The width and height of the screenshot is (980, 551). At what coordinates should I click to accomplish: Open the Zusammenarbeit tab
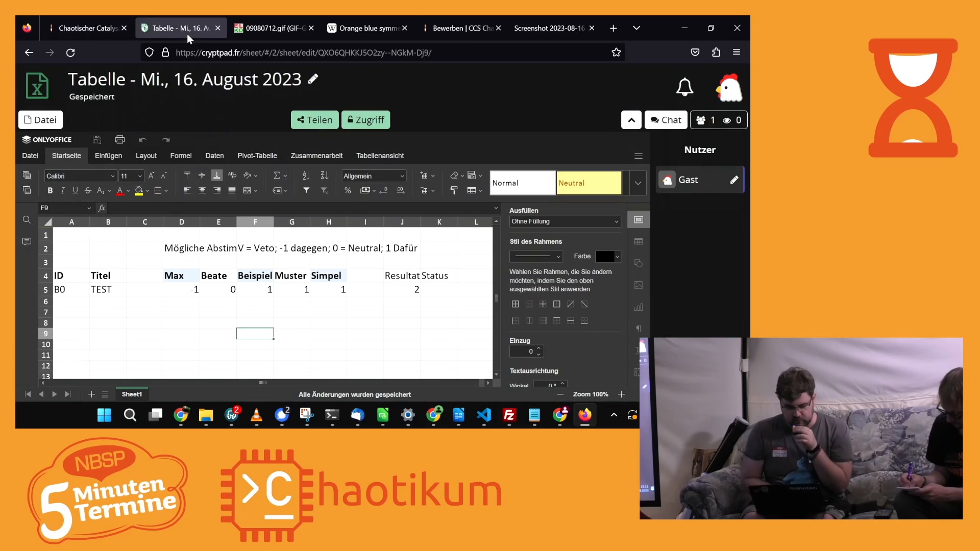[x=316, y=156]
